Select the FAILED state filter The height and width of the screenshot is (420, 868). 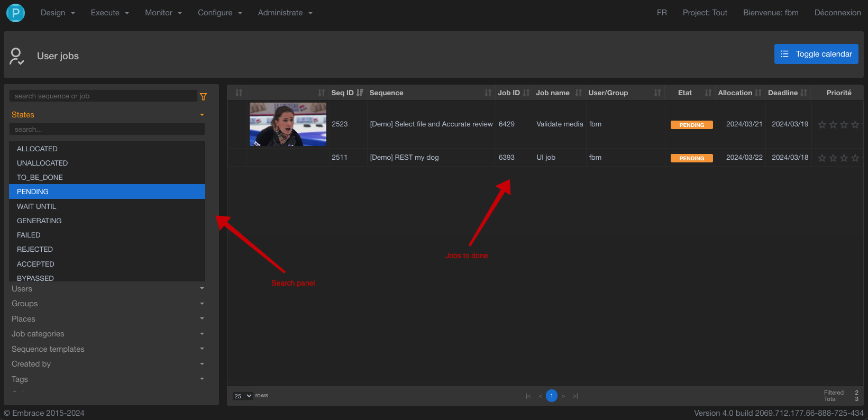click(107, 235)
